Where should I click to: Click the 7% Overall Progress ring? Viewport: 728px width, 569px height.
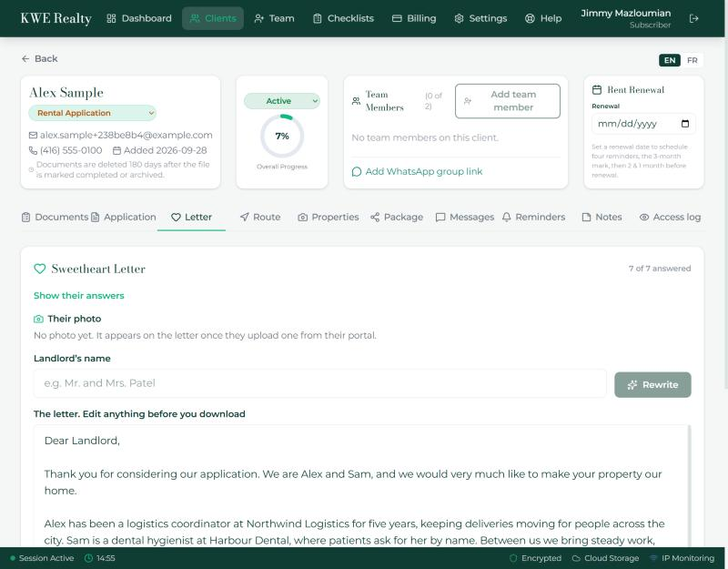(282, 136)
